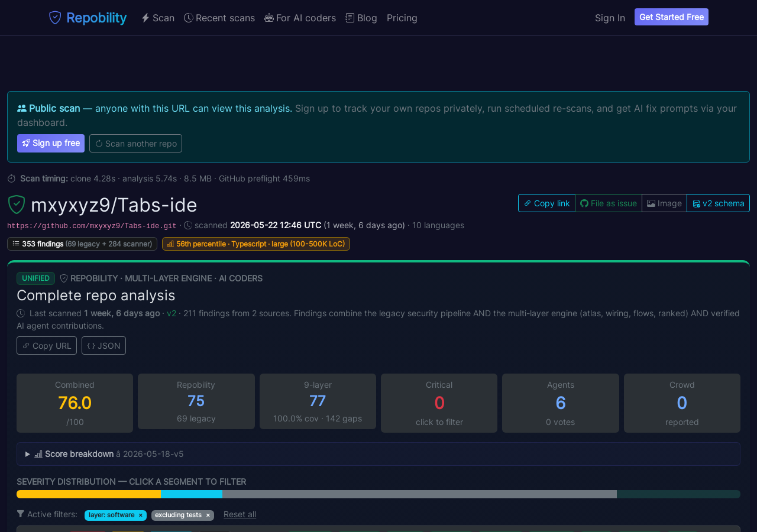757x532 pixels.
Task: Click the clock icon beside Last scanned
Action: pos(21,313)
